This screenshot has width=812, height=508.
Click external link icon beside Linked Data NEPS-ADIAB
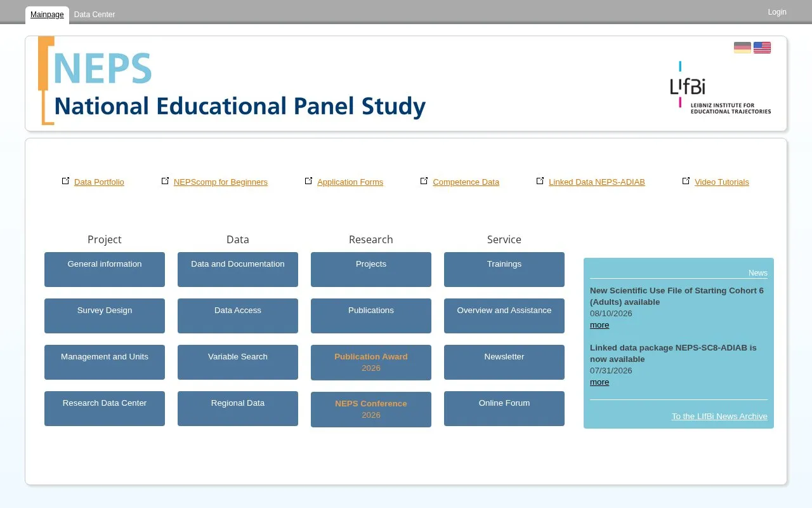pos(540,181)
